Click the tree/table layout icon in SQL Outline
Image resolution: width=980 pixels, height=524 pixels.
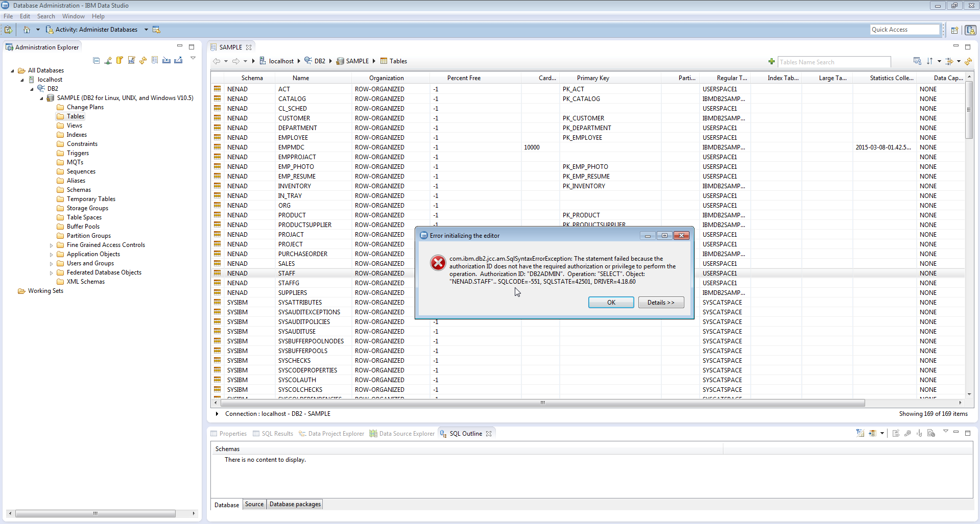pyautogui.click(x=860, y=433)
